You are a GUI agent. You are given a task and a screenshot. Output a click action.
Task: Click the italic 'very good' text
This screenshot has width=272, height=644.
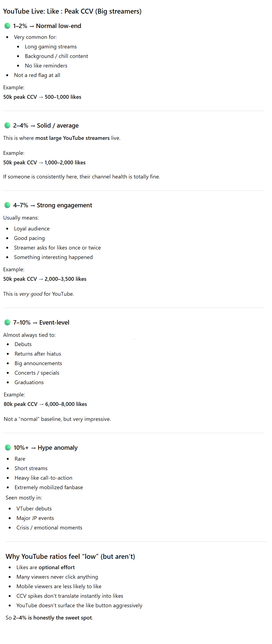pyautogui.click(x=31, y=294)
